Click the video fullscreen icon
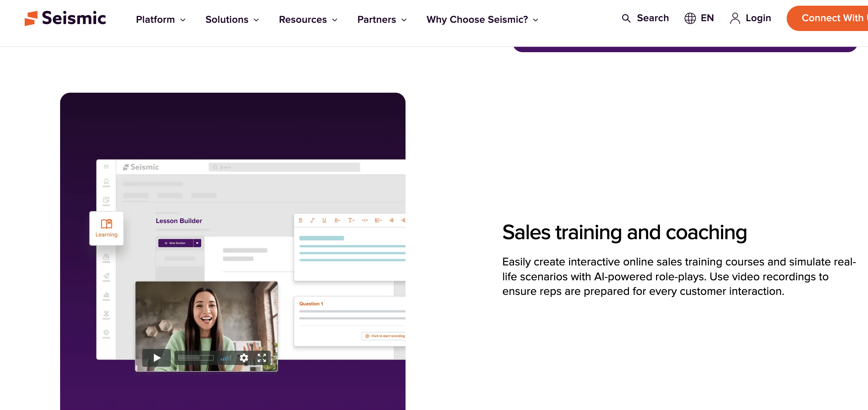The image size is (868, 410). pyautogui.click(x=262, y=358)
